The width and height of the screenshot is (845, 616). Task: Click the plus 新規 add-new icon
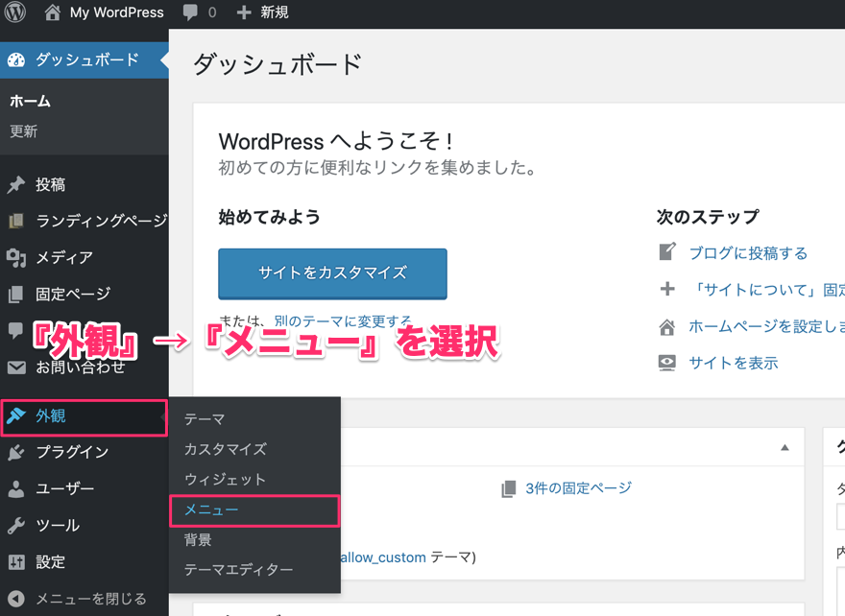tap(244, 13)
